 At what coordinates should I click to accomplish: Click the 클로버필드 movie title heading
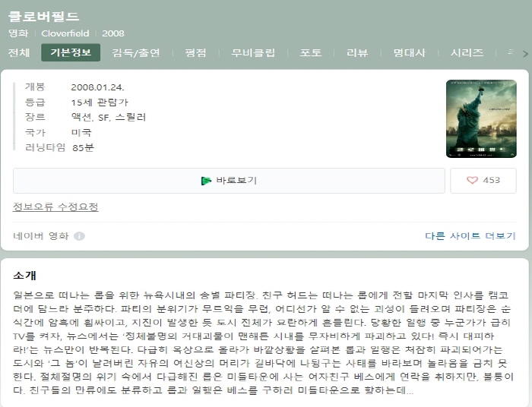43,16
